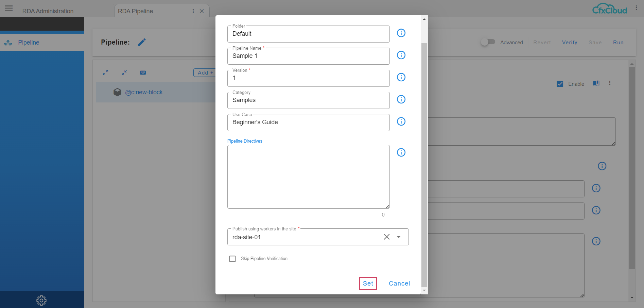Image resolution: width=644 pixels, height=308 pixels.
Task: Switch to the RDA Administration tab
Action: click(x=48, y=11)
